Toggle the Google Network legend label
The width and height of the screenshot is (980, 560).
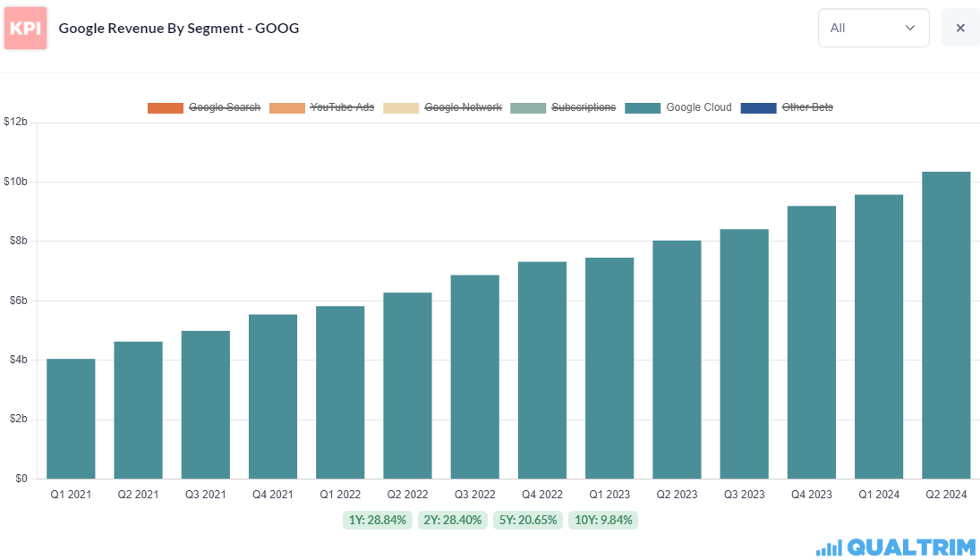(x=463, y=107)
